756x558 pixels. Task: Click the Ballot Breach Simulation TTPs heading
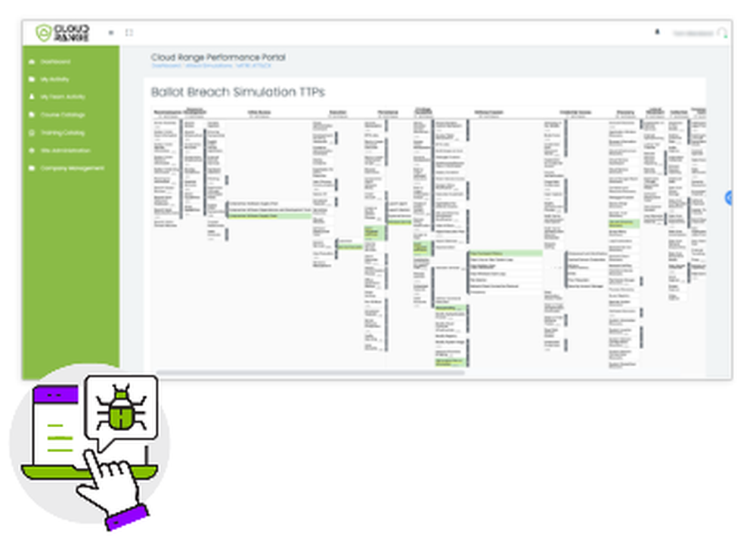[237, 91]
